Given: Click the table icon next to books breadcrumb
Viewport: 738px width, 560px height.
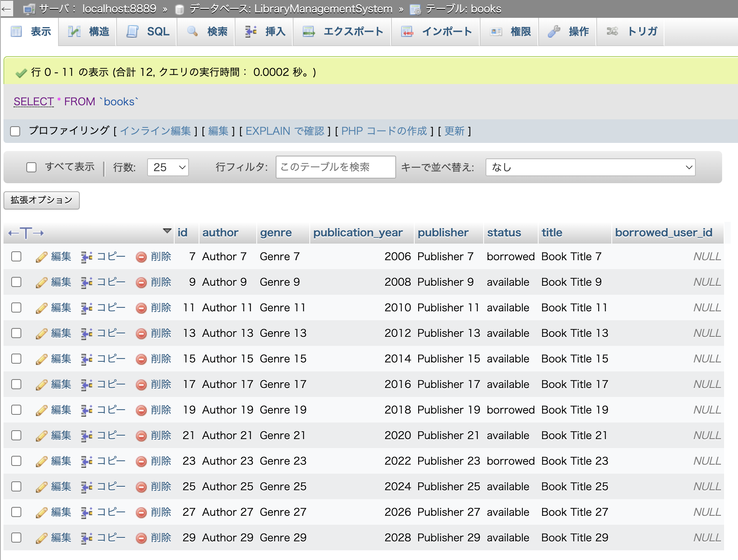Looking at the screenshot, I should 415,9.
